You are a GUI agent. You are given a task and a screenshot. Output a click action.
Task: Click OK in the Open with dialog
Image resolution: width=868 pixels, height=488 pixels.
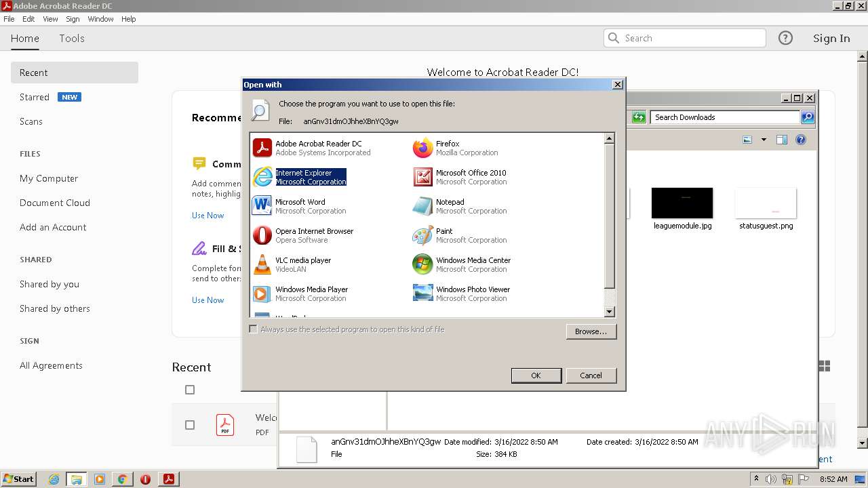536,375
